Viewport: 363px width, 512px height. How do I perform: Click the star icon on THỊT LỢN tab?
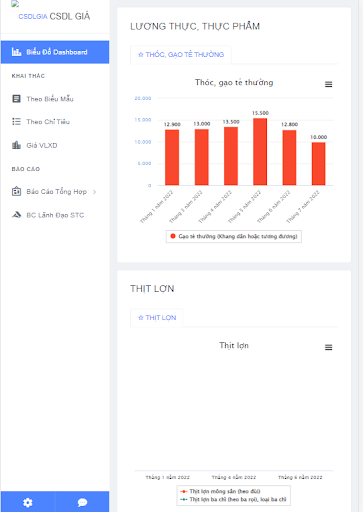(141, 318)
